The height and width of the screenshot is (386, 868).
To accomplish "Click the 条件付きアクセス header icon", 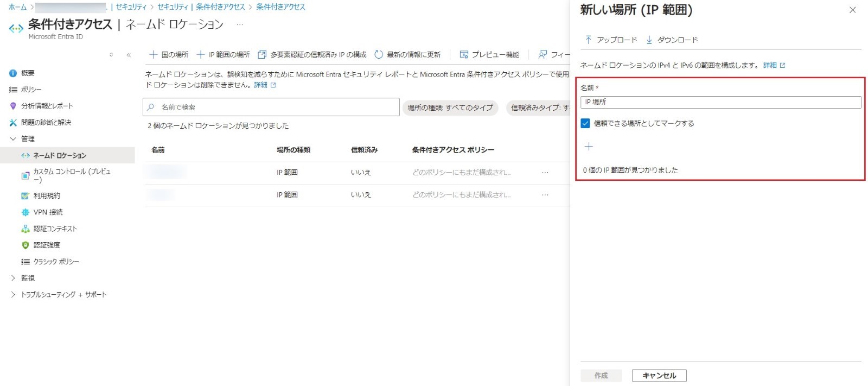I will tap(16, 28).
